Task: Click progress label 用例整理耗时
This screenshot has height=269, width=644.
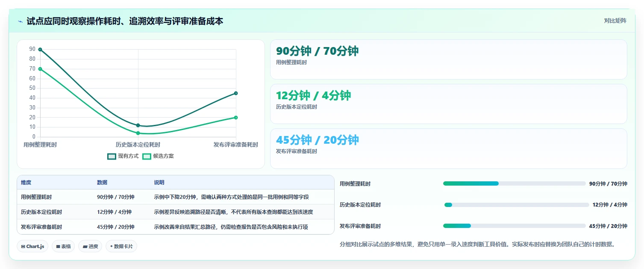Action: [x=355, y=184]
